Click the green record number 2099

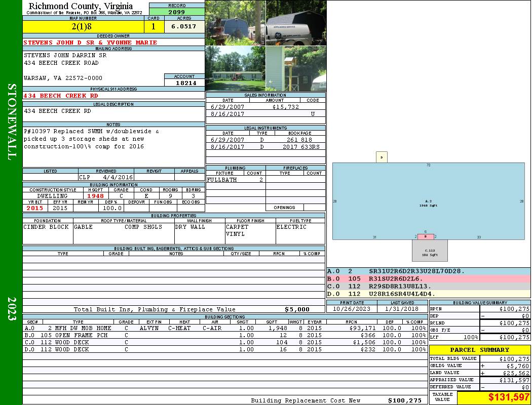[177, 12]
